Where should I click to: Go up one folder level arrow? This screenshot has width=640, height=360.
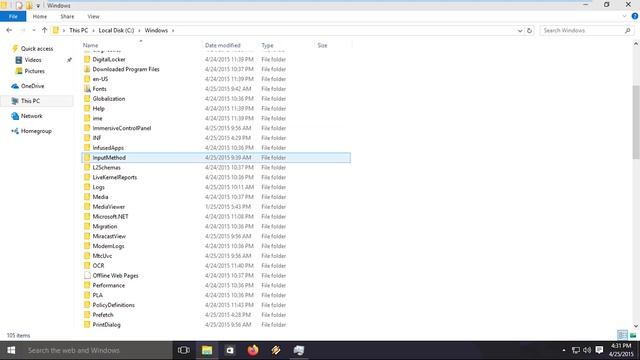coord(44,30)
